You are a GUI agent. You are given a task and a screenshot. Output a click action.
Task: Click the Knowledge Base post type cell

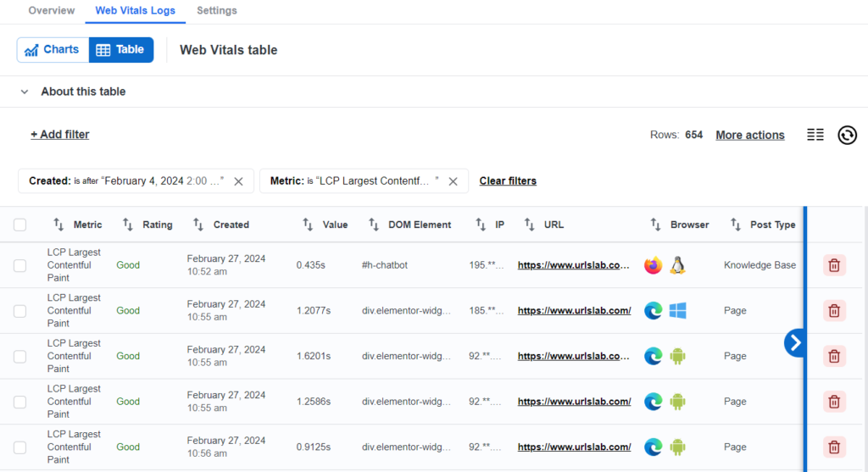[759, 265]
